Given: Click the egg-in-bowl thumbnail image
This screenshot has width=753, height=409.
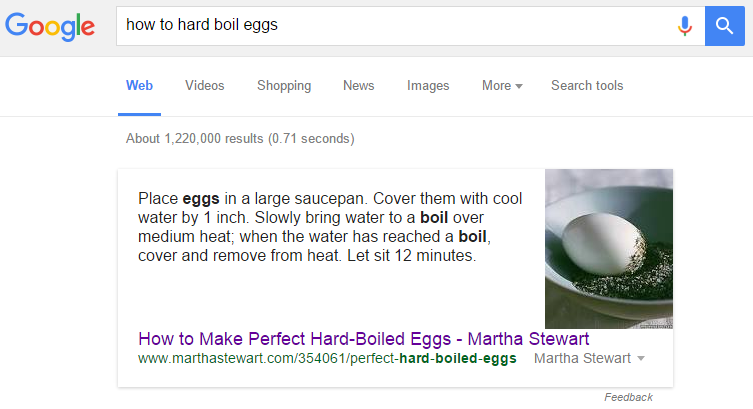Looking at the screenshot, I should tap(608, 249).
